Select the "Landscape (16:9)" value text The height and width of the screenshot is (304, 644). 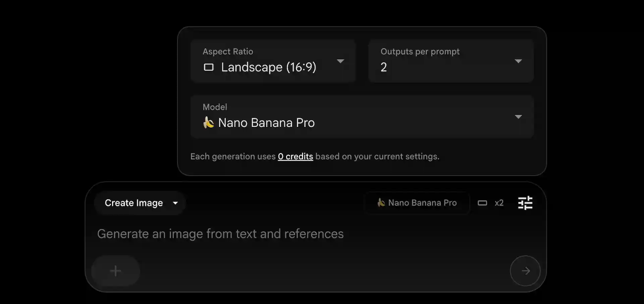269,67
